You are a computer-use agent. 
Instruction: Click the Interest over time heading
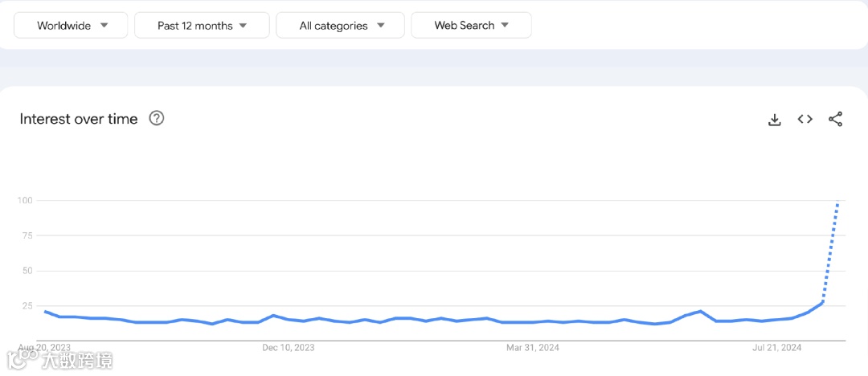pos(79,119)
